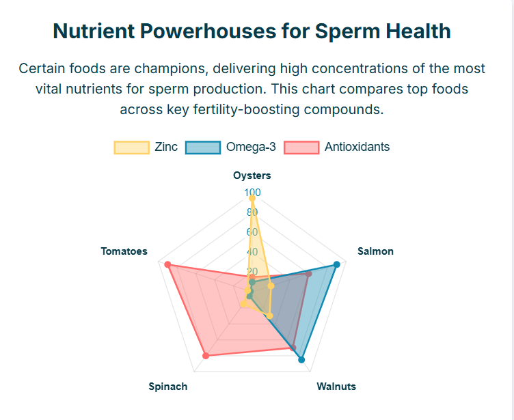Click the 60 scale tick label
Screen dimensions: 514x420
pos(252,232)
